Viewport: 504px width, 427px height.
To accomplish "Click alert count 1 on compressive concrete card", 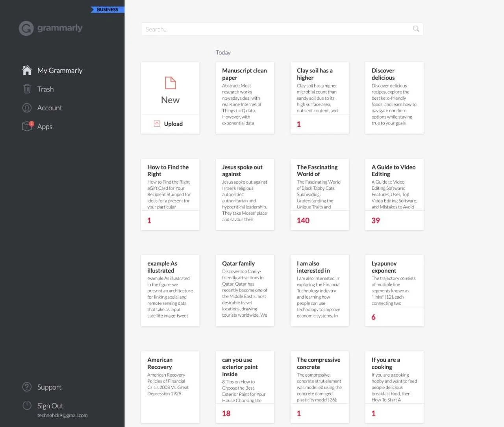I will [299, 414].
